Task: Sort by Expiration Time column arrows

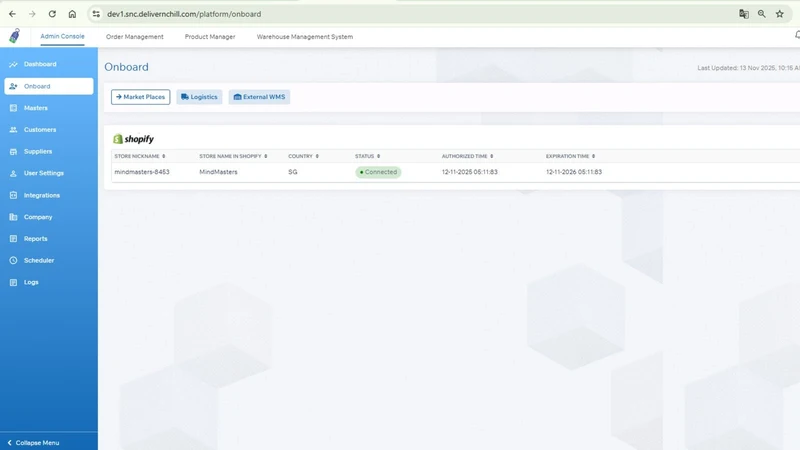Action: pyautogui.click(x=593, y=156)
